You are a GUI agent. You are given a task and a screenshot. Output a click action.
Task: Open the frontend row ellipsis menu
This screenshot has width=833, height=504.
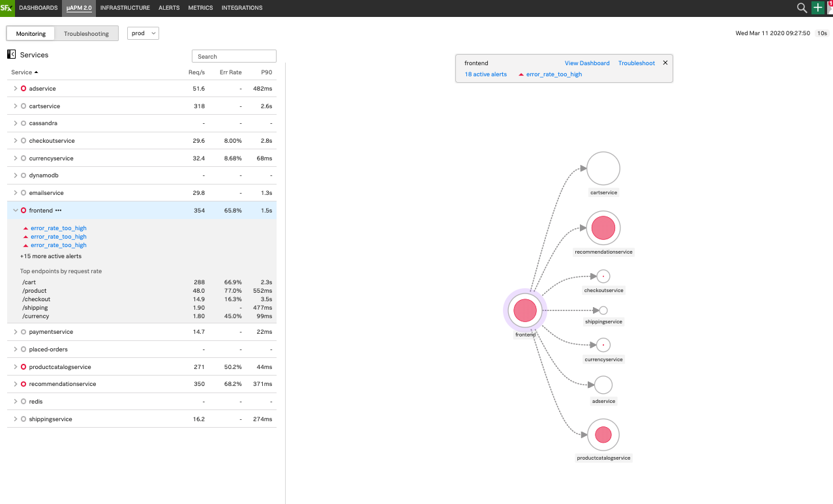coord(59,211)
